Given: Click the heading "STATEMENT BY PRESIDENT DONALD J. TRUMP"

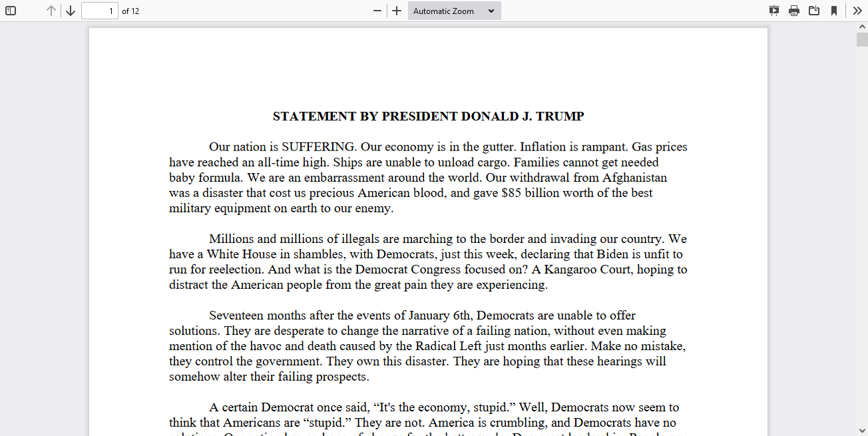Looking at the screenshot, I should click(428, 116).
